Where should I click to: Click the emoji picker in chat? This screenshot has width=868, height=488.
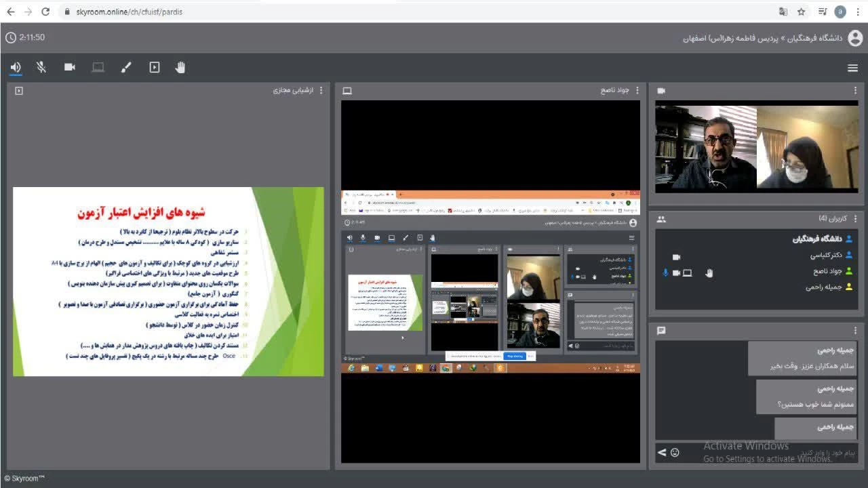pyautogui.click(x=675, y=452)
